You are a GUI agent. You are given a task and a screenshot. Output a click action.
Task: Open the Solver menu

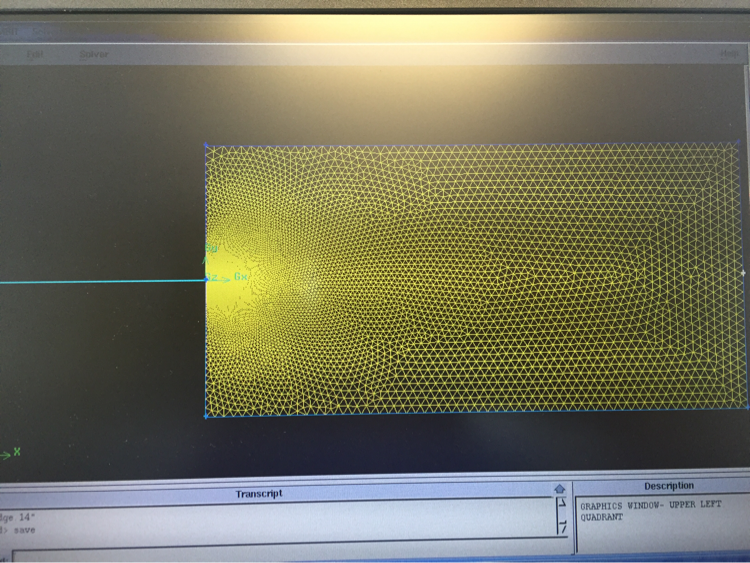coord(94,55)
